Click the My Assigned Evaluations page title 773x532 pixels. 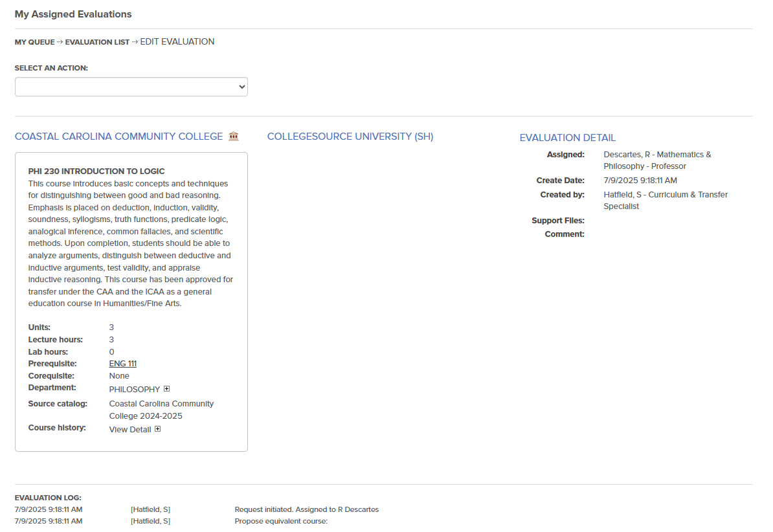(73, 14)
